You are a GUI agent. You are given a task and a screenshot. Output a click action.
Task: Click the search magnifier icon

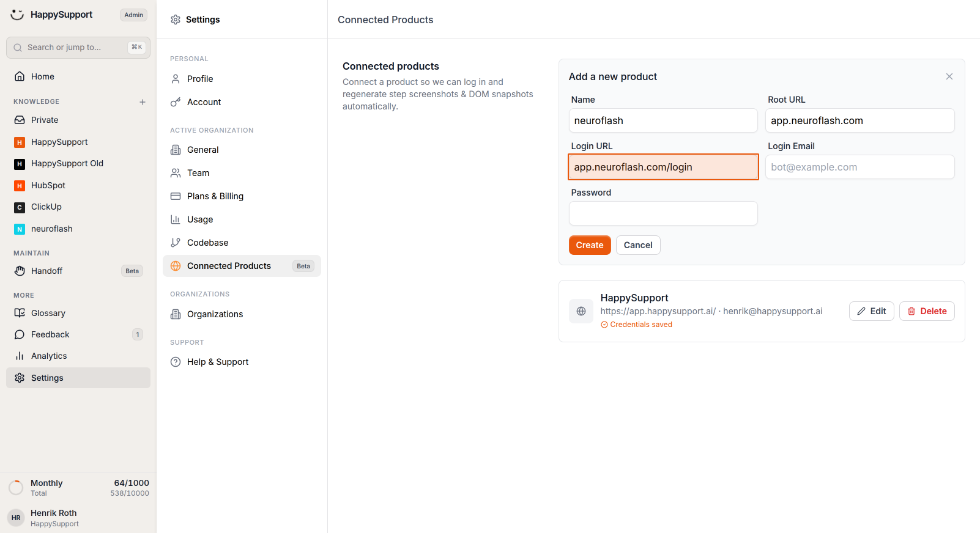[18, 48]
